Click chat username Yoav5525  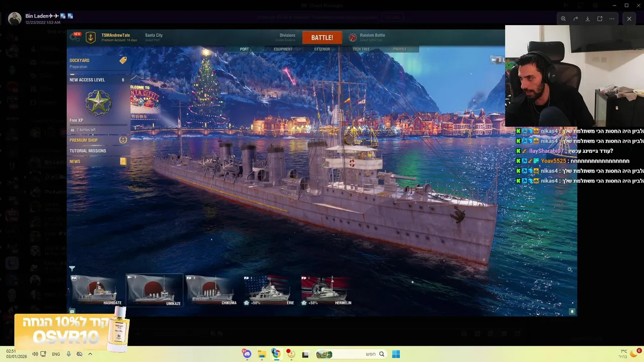pos(553,161)
